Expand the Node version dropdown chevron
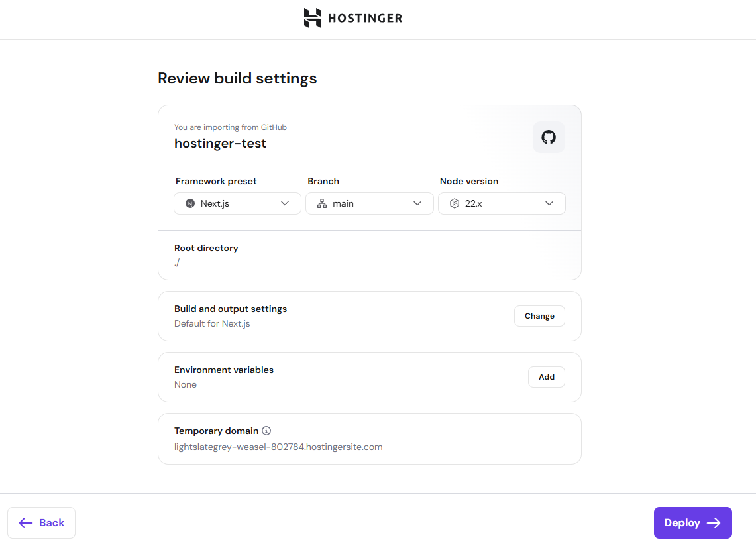Image resolution: width=756 pixels, height=554 pixels. 549,203
